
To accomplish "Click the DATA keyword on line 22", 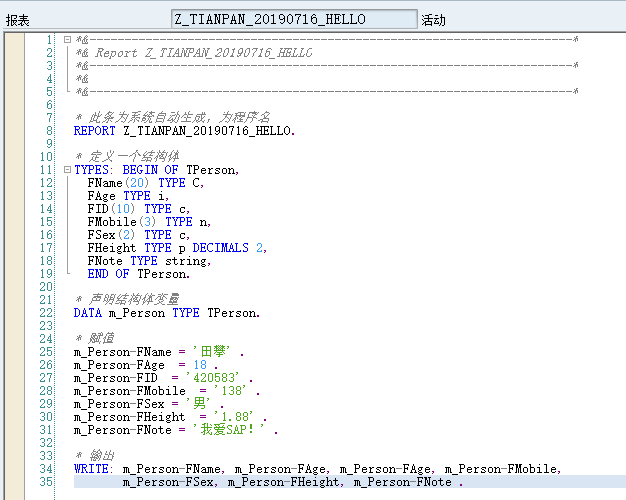I will point(88,313).
